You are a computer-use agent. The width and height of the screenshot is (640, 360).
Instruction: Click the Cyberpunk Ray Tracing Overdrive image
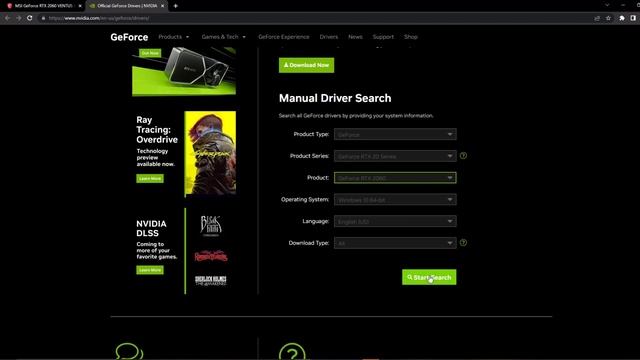point(210,153)
